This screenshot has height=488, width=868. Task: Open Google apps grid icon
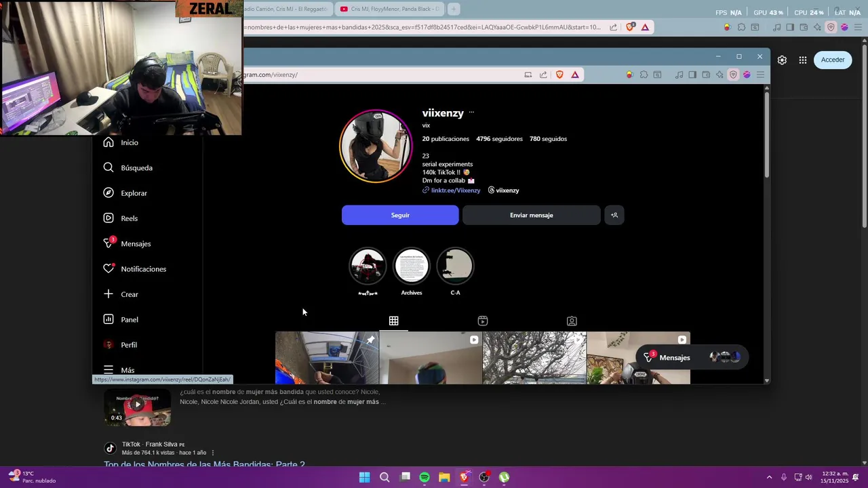803,60
